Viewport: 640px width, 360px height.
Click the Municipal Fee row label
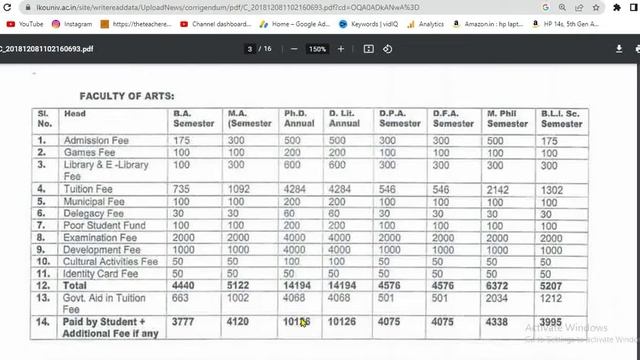pos(94,202)
